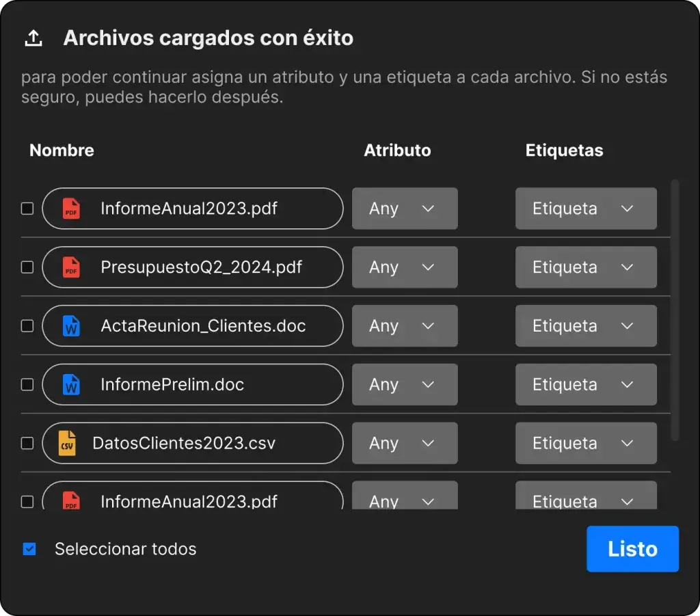Viewport: 700px width, 616px height.
Task: Click the Word icon for ActaReunion_Clientes.doc
Action: click(x=71, y=326)
